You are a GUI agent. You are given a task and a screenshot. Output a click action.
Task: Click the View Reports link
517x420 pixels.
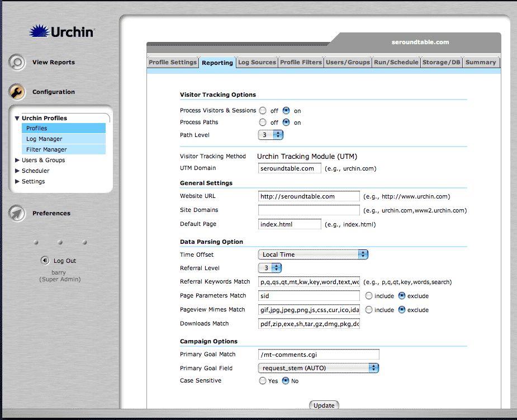[x=54, y=62]
